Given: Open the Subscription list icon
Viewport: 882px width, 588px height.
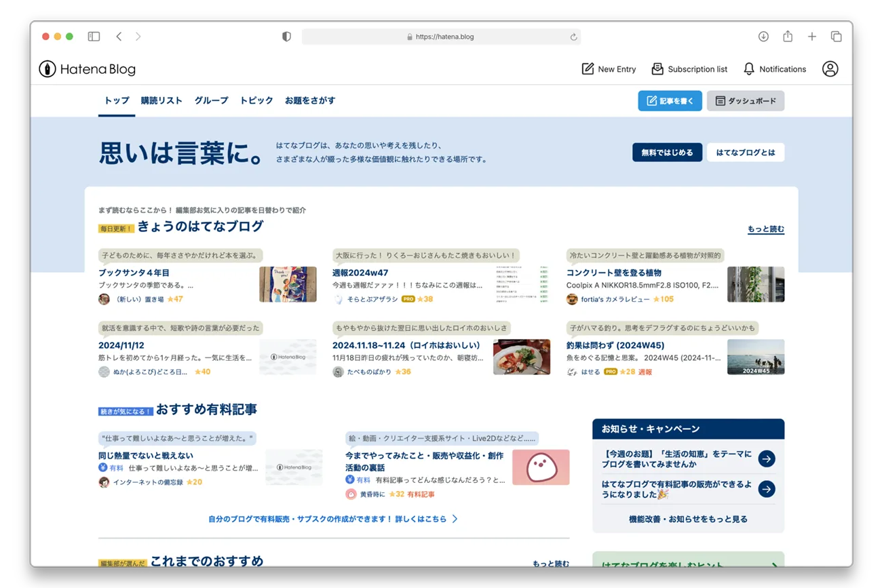Looking at the screenshot, I should (x=656, y=68).
